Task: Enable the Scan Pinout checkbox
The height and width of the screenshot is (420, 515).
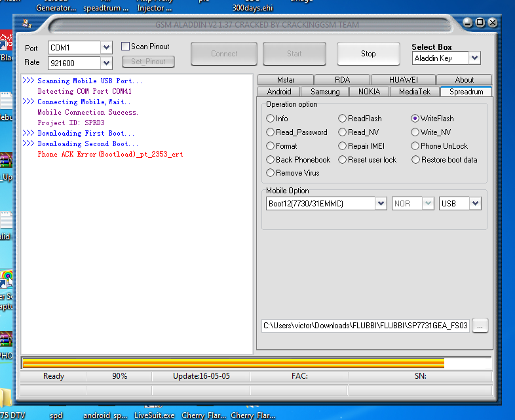Action: pos(126,47)
